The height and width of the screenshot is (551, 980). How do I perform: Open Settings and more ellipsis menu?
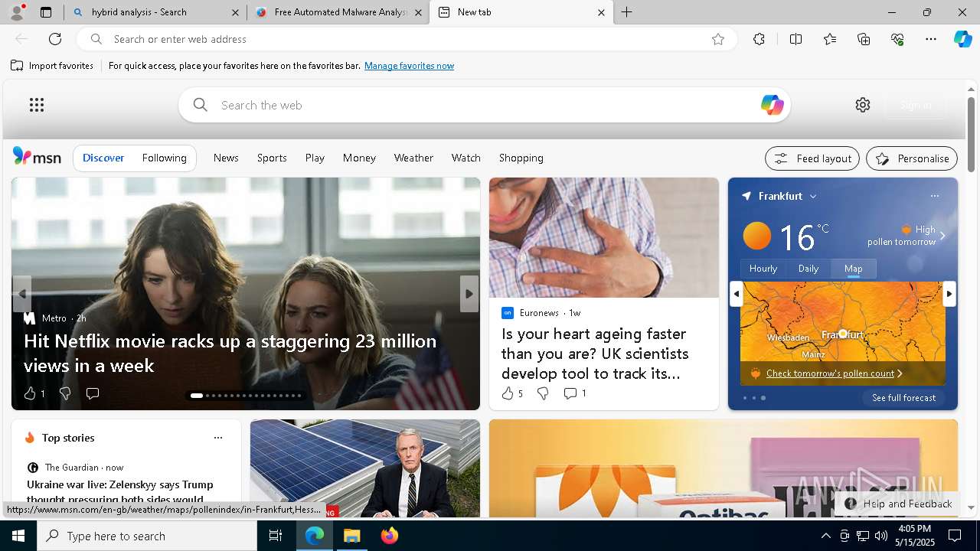[x=931, y=39]
